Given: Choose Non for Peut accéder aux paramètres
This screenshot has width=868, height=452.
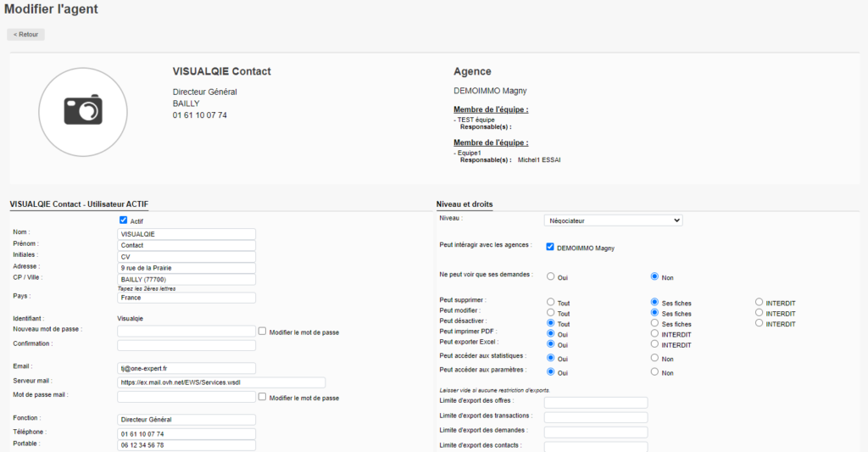Looking at the screenshot, I should [654, 371].
